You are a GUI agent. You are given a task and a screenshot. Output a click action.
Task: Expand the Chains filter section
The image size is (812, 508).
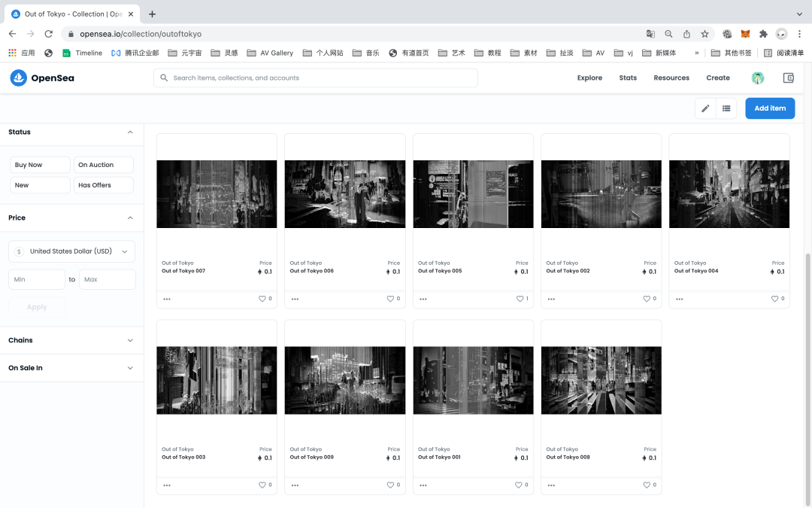[x=72, y=341]
